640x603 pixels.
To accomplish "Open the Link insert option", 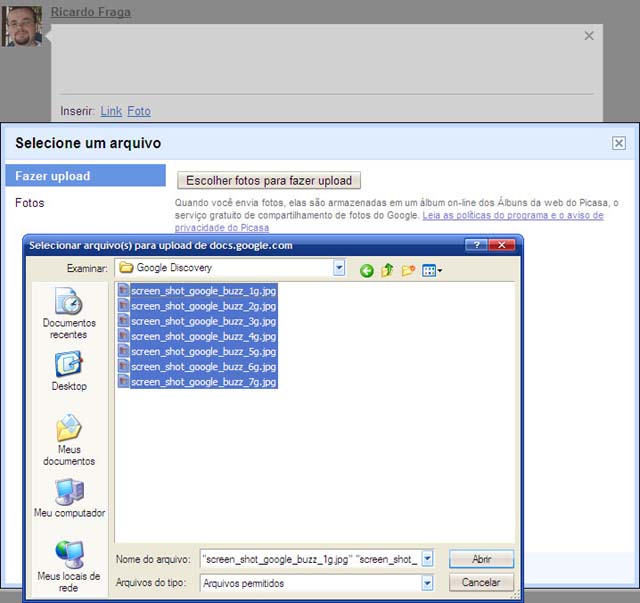I will tap(111, 111).
